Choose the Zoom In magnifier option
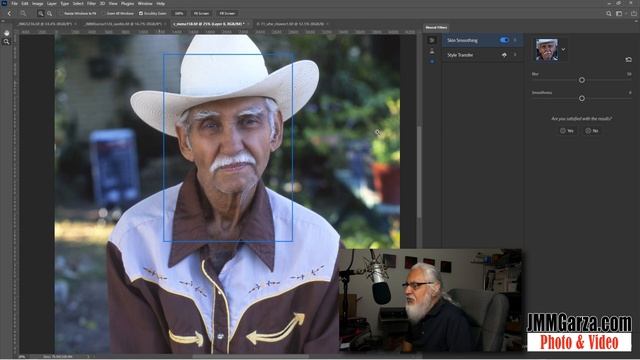 [x=40, y=13]
